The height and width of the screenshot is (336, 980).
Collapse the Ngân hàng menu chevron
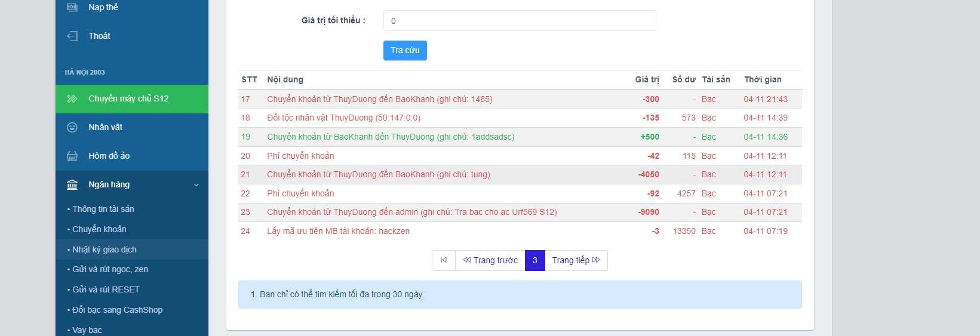point(196,185)
